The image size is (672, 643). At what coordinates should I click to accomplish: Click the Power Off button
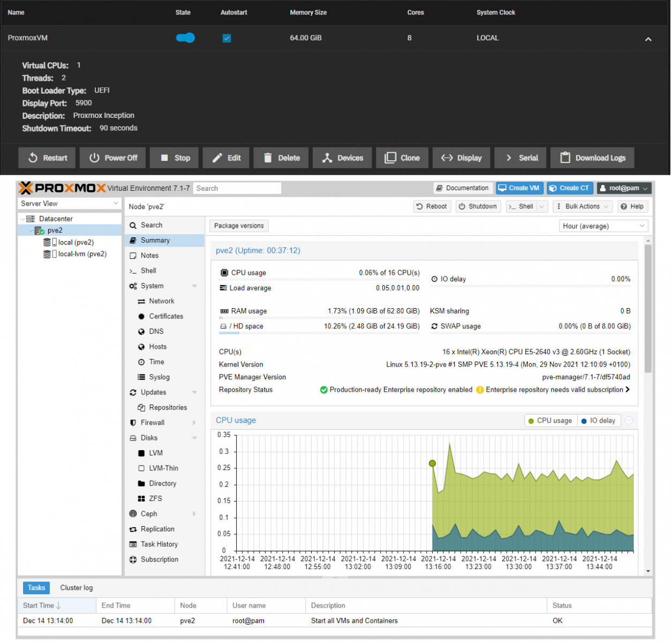(113, 158)
